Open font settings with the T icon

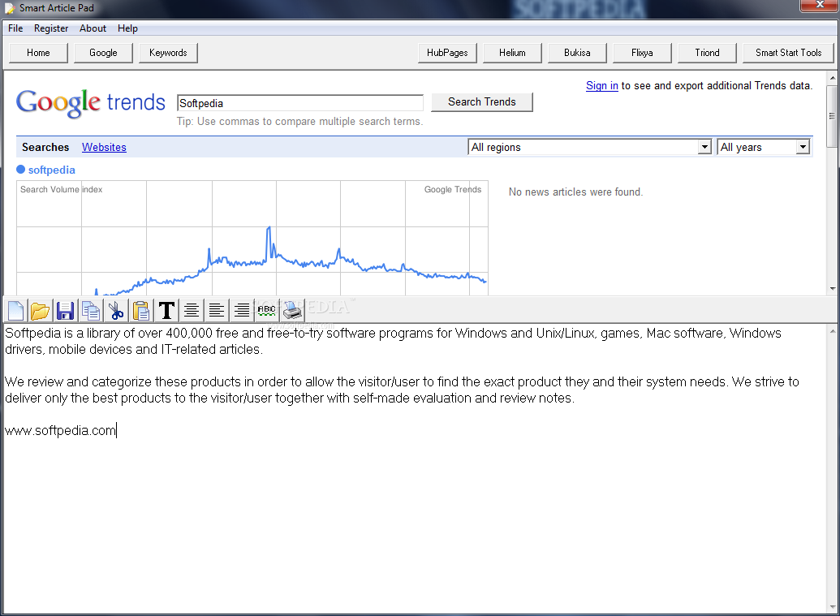pyautogui.click(x=166, y=310)
